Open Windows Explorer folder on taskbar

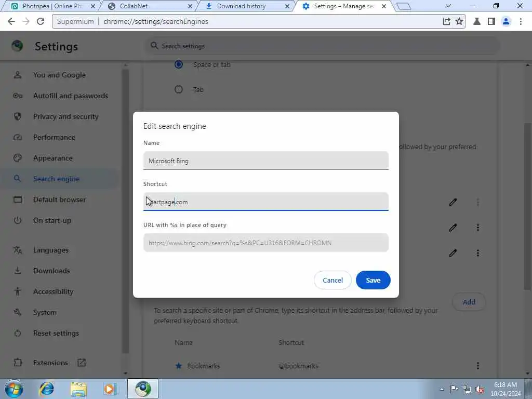point(79,389)
